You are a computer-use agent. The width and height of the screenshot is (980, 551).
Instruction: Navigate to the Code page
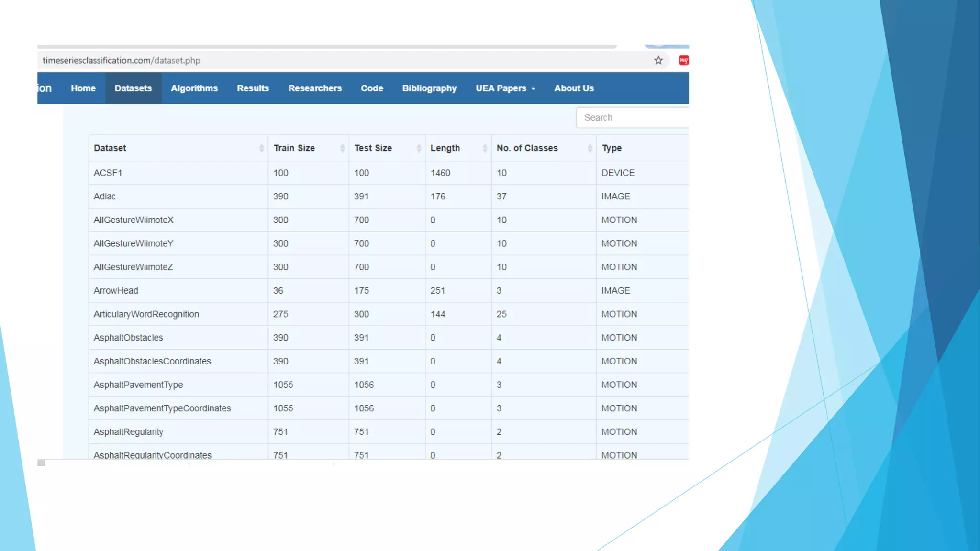pos(372,88)
